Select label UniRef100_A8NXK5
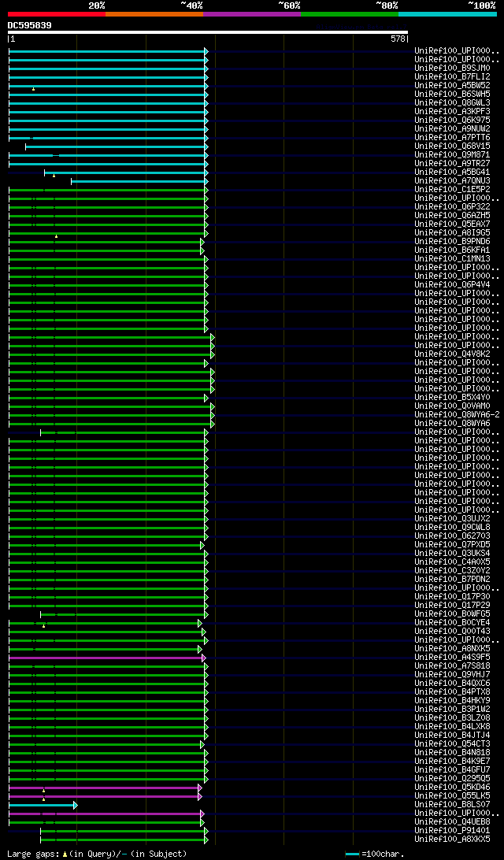The width and height of the screenshot is (504, 860). click(453, 649)
